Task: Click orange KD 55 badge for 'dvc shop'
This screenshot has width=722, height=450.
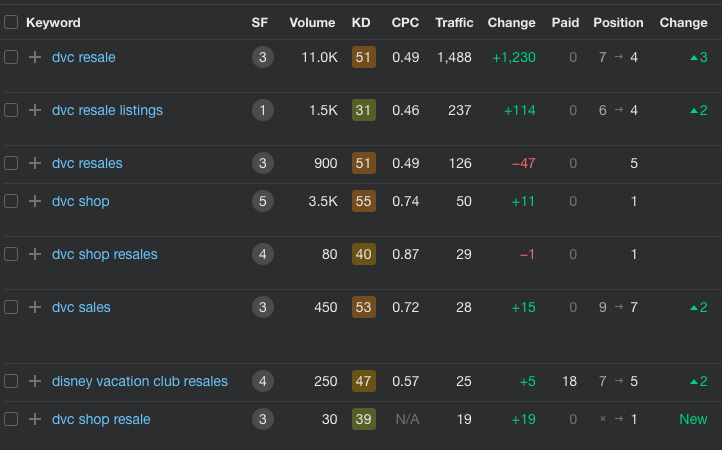Action: click(363, 201)
